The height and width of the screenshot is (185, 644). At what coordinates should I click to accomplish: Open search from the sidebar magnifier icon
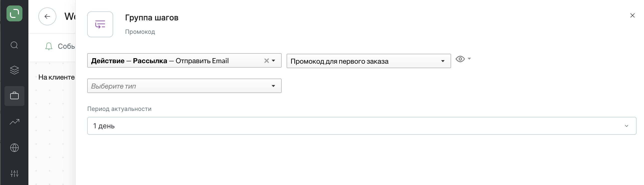pos(14,45)
